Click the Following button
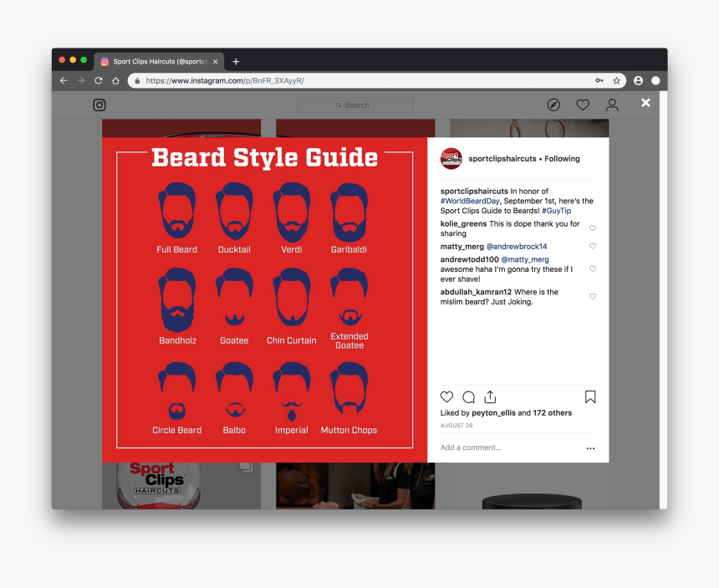The width and height of the screenshot is (719, 588). 562,159
